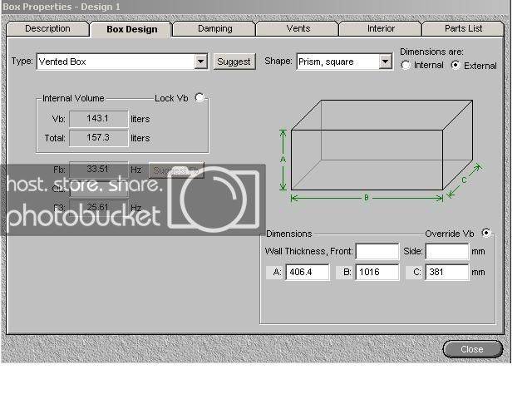Click the Suggest button next to Type
The width and height of the screenshot is (532, 399).
(234, 62)
